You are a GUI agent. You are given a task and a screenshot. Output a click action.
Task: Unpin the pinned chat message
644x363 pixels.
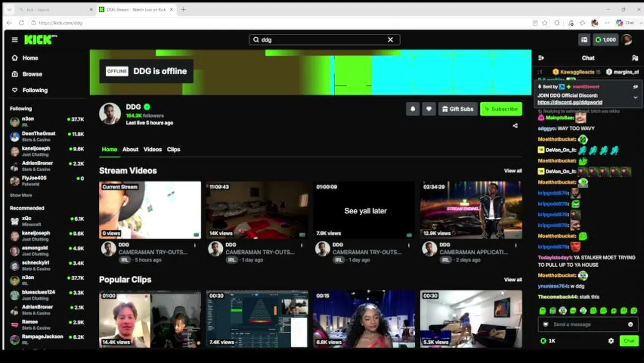pyautogui.click(x=635, y=87)
